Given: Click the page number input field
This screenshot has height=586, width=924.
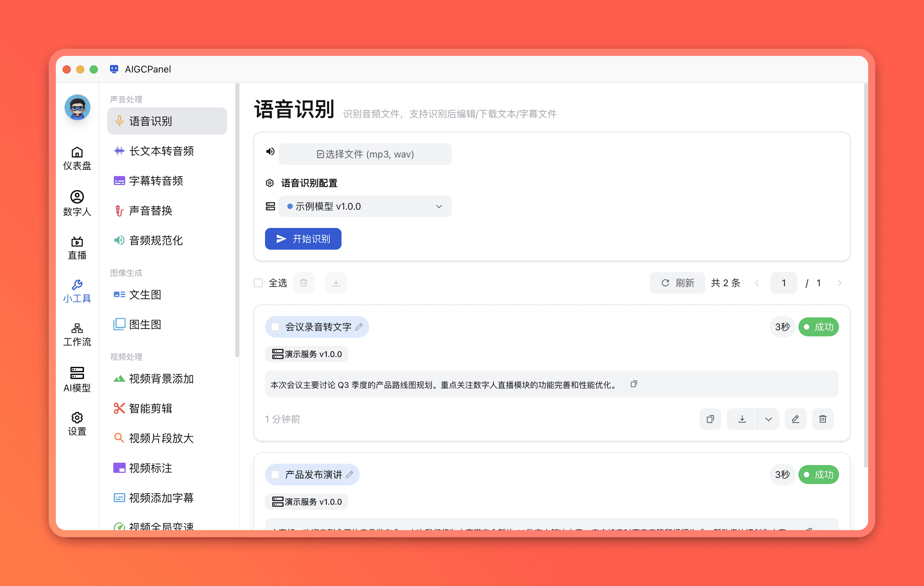Looking at the screenshot, I should click(x=784, y=283).
